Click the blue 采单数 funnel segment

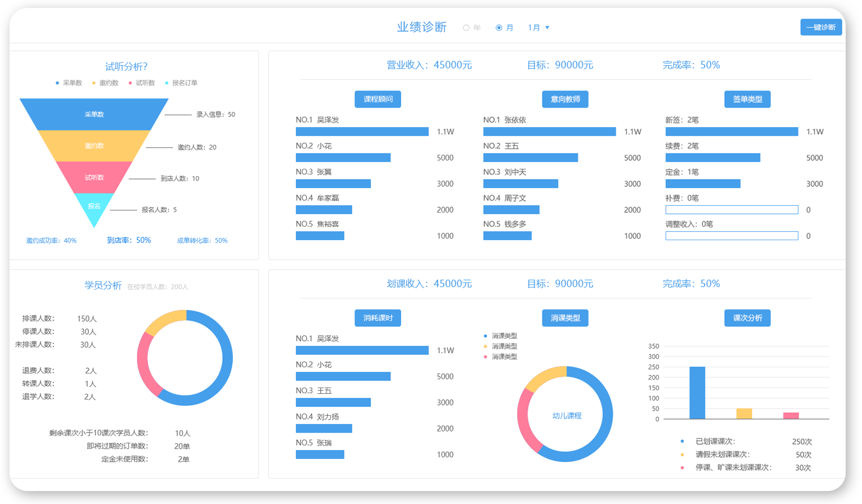click(x=94, y=114)
